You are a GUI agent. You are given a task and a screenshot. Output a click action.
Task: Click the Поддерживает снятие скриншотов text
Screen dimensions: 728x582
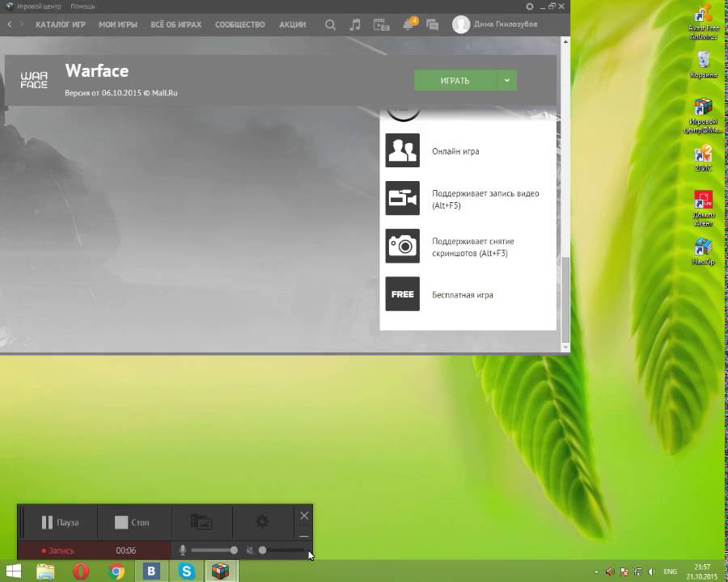pyautogui.click(x=472, y=247)
